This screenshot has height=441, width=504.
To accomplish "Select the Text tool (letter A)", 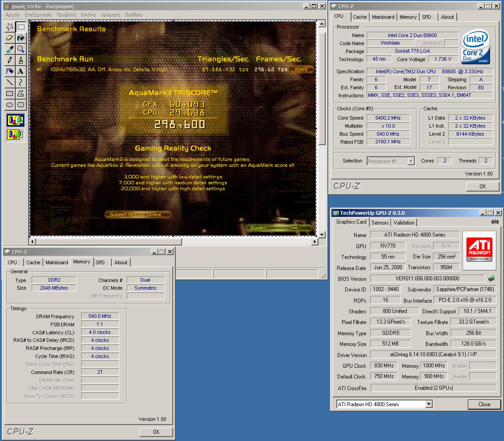I will (21, 71).
